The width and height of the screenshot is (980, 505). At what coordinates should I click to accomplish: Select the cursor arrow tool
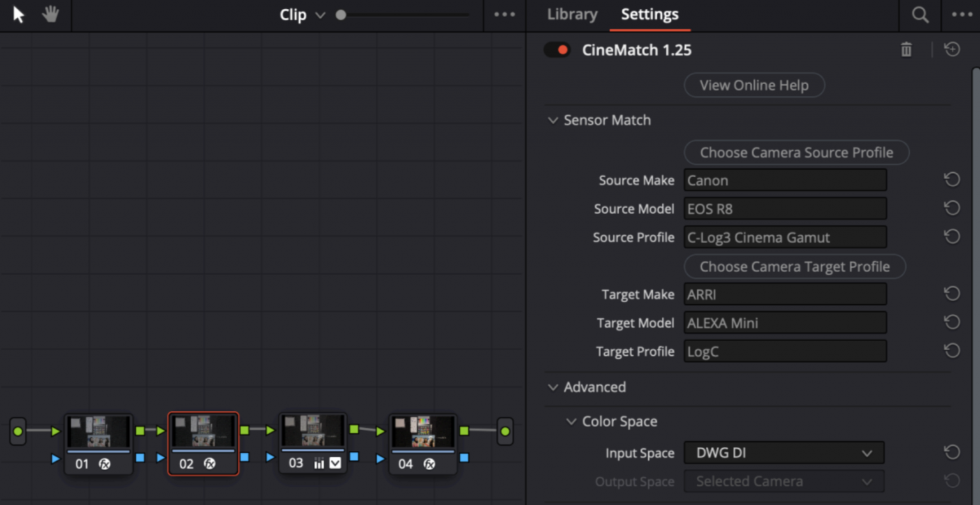coord(17,14)
